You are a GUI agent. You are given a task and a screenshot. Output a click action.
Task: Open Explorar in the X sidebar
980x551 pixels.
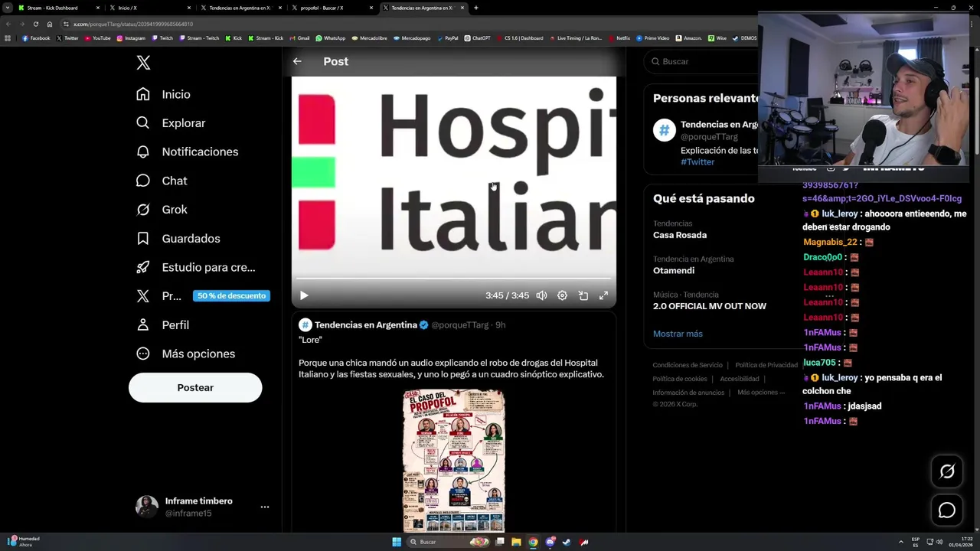pos(171,123)
